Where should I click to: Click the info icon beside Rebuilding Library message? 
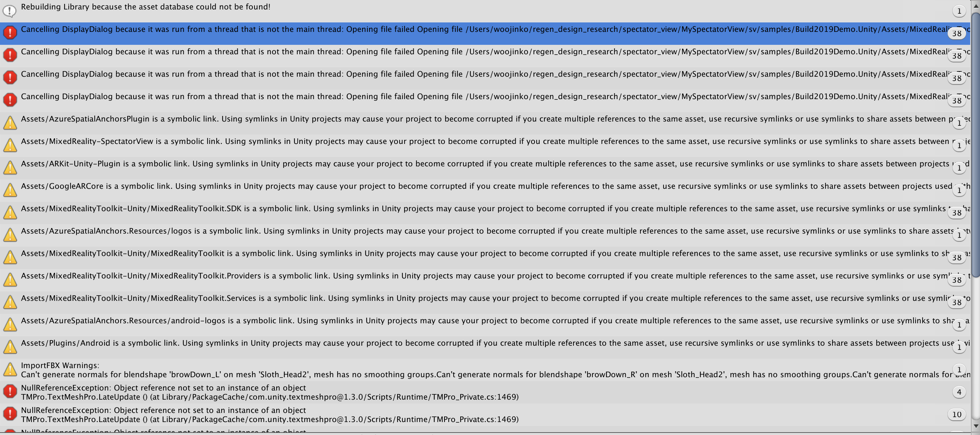(9, 11)
